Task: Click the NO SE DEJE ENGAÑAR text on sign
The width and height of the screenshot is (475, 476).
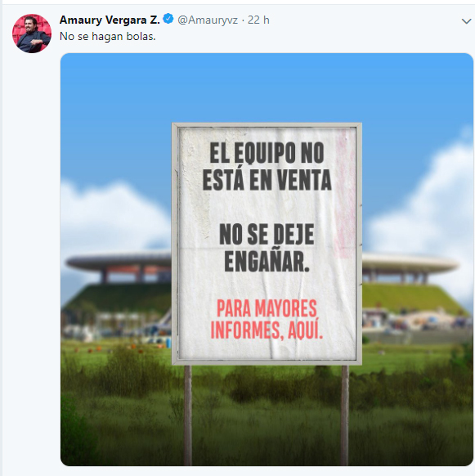Action: (x=267, y=248)
